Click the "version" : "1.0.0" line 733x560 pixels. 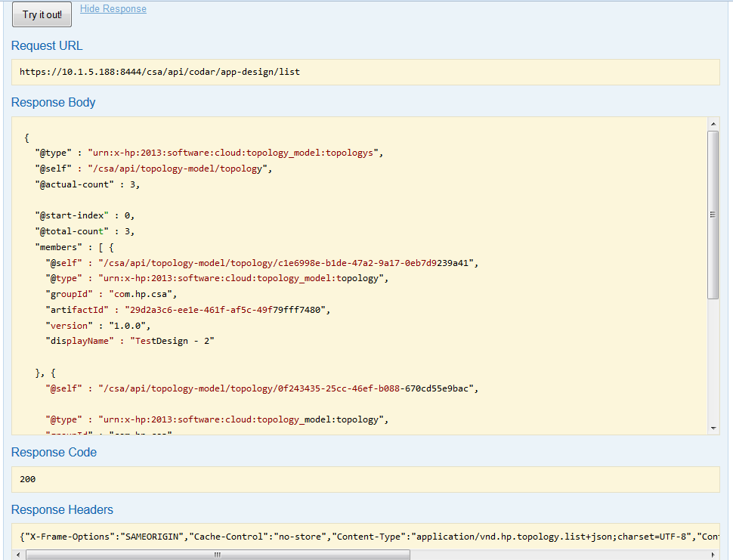point(97,326)
